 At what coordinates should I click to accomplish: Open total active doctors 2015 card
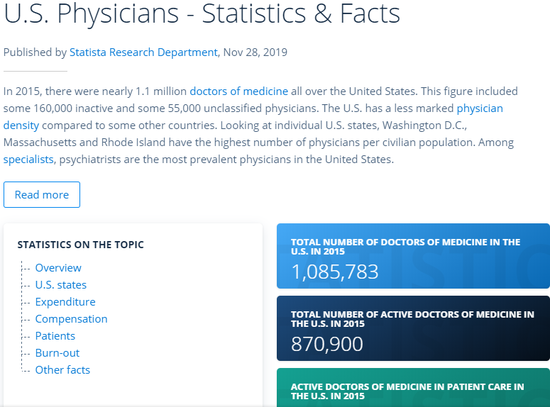[413, 328]
